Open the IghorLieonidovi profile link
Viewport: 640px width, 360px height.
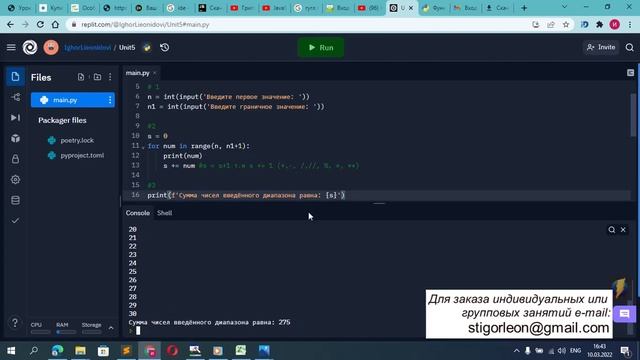pos(87,48)
